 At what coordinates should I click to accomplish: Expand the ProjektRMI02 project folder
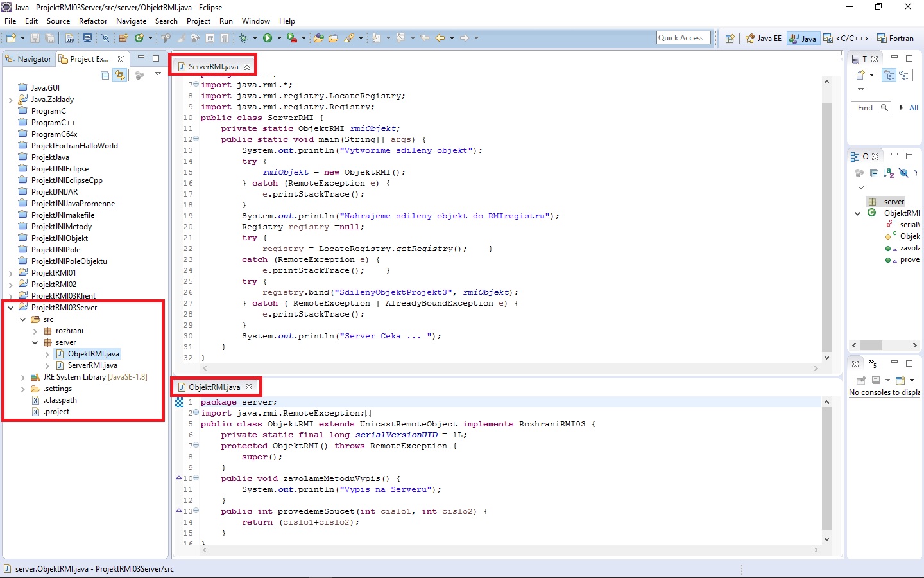12,284
